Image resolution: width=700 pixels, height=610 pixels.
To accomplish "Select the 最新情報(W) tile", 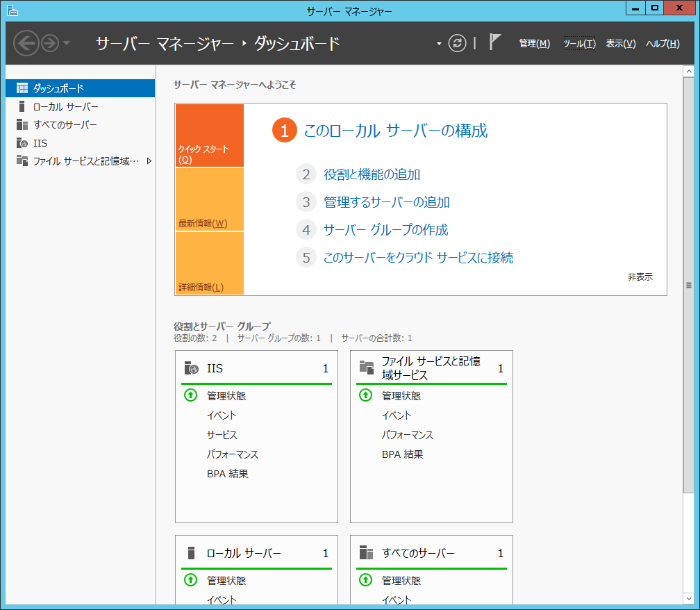I will click(x=210, y=199).
